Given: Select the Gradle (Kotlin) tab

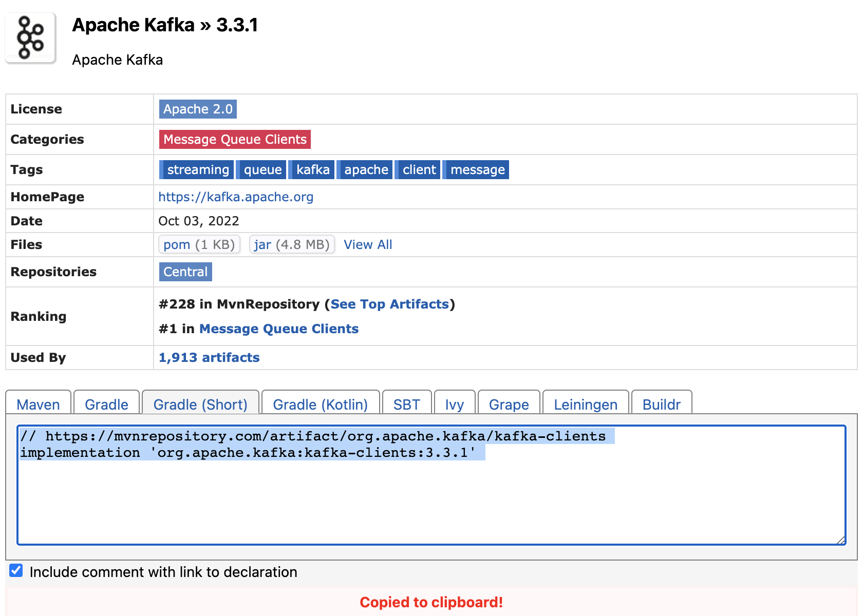Looking at the screenshot, I should 320,405.
